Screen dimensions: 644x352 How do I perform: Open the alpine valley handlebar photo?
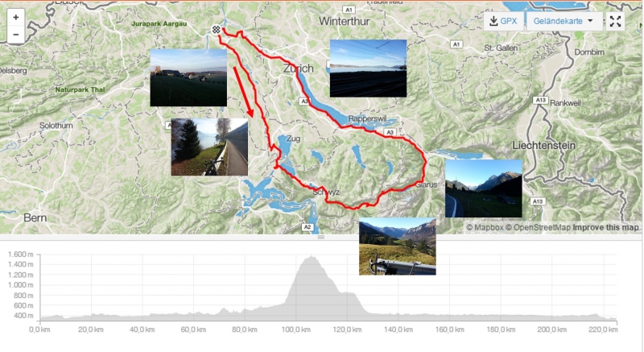[398, 246]
